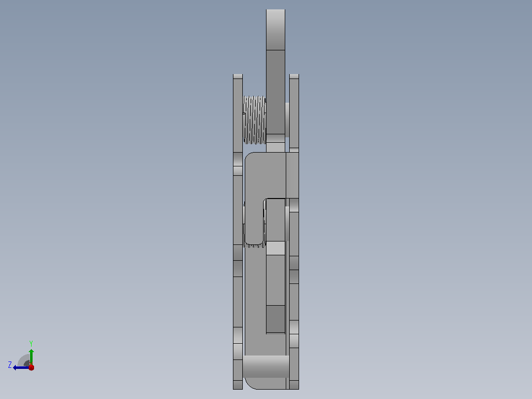Screen dimensions: 532x399
Task: Select the left side plate
Action: 238,232
